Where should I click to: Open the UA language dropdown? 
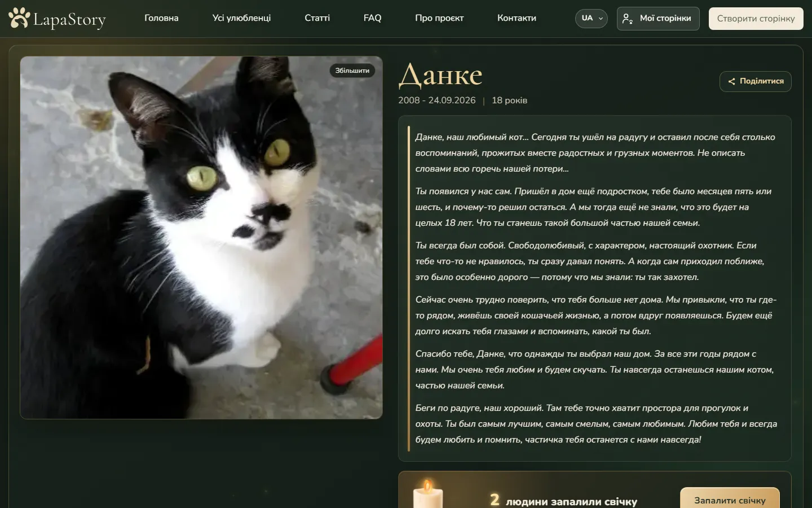[x=591, y=18]
